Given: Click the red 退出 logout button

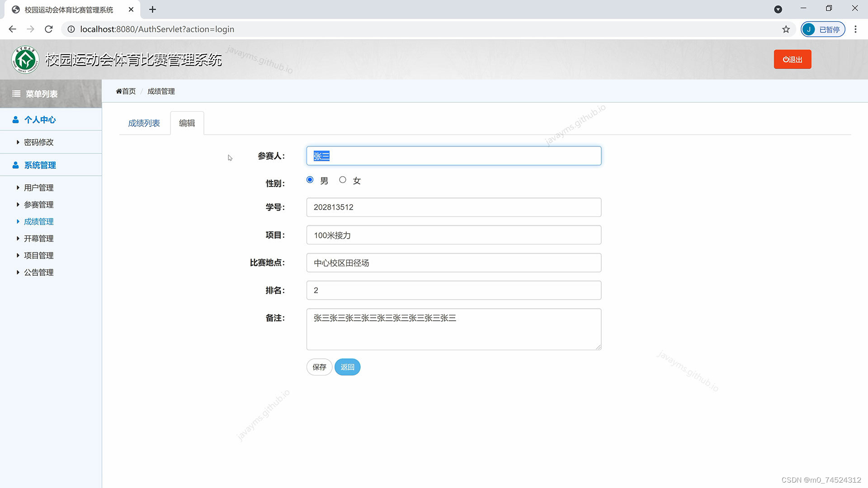Looking at the screenshot, I should click(792, 60).
